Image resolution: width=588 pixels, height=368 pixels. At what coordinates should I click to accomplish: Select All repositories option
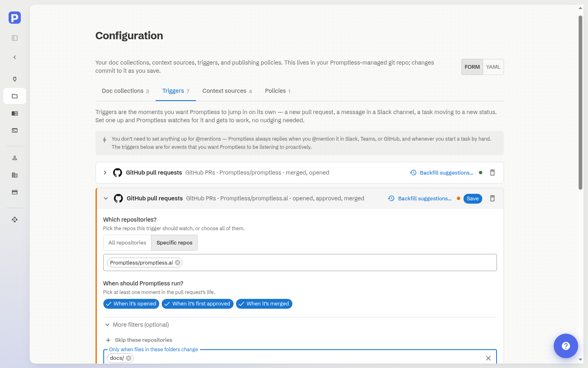coord(127,242)
